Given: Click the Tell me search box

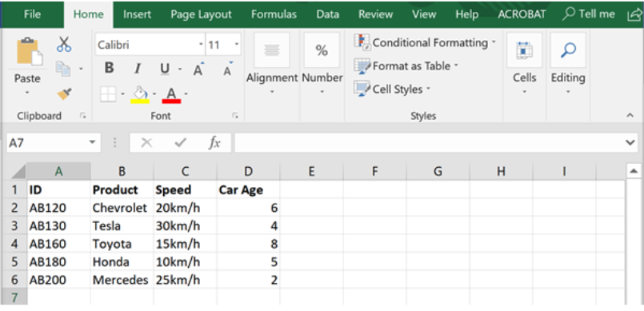Looking at the screenshot, I should [x=589, y=14].
